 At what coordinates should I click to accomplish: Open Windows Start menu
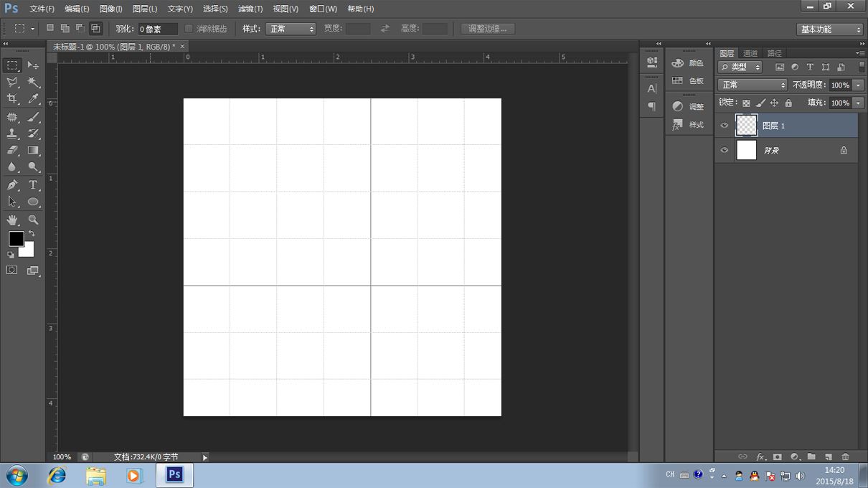16,475
